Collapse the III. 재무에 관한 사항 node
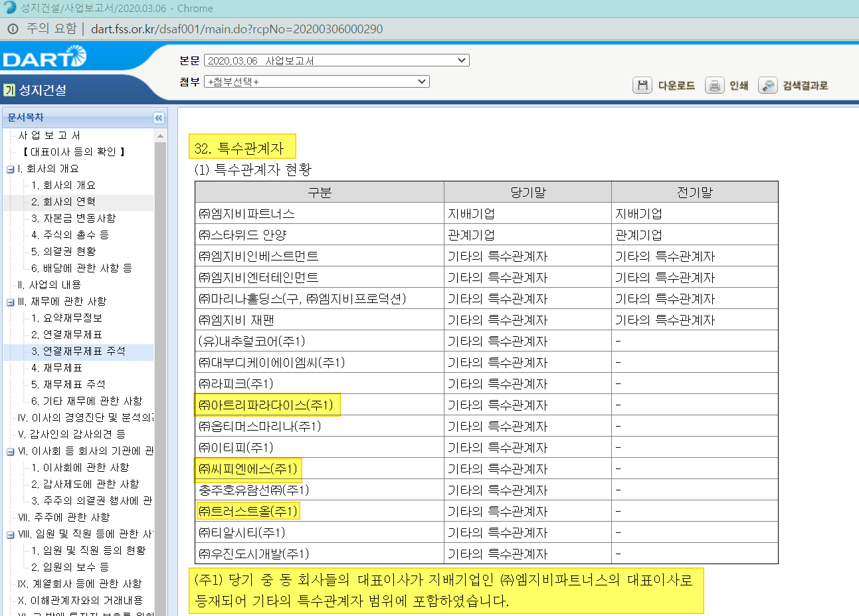 click(x=10, y=302)
